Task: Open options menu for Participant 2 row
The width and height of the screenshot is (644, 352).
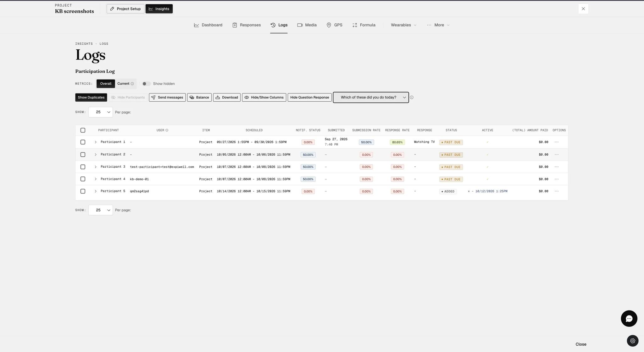Action: pyautogui.click(x=557, y=154)
